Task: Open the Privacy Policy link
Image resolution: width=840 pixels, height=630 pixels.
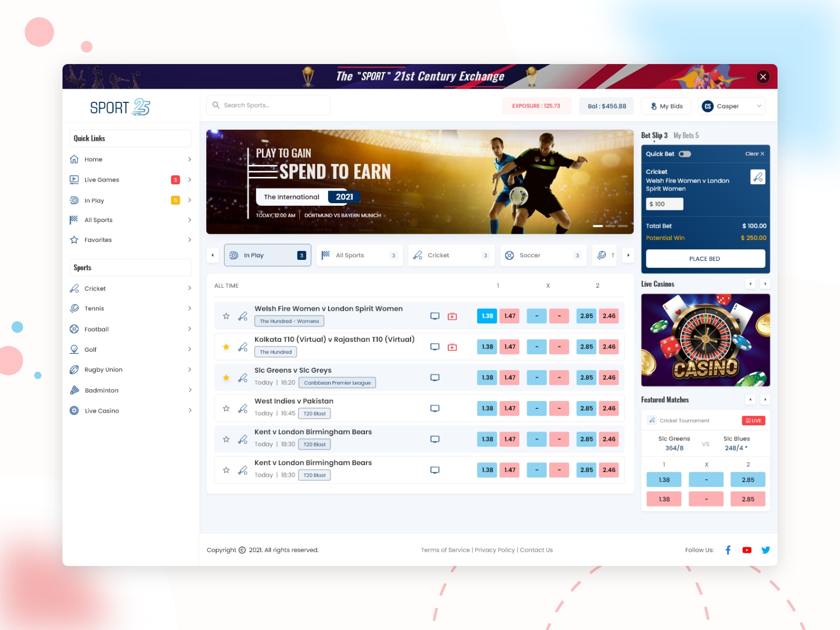Action: (x=495, y=550)
